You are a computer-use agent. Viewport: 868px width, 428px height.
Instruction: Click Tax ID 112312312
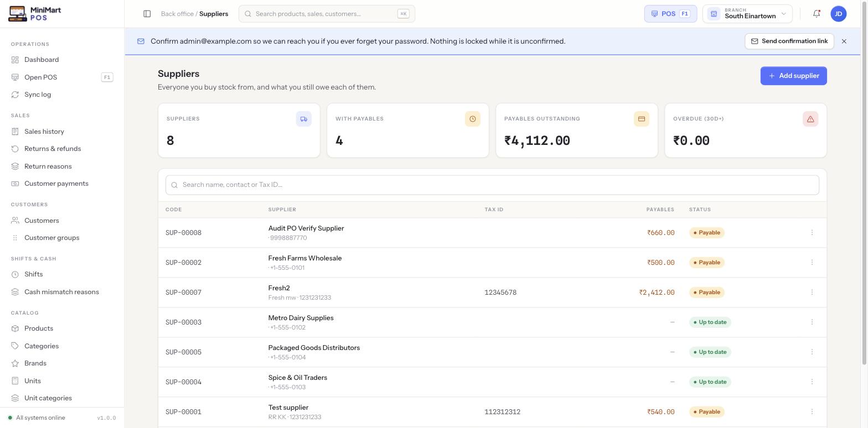(502, 412)
